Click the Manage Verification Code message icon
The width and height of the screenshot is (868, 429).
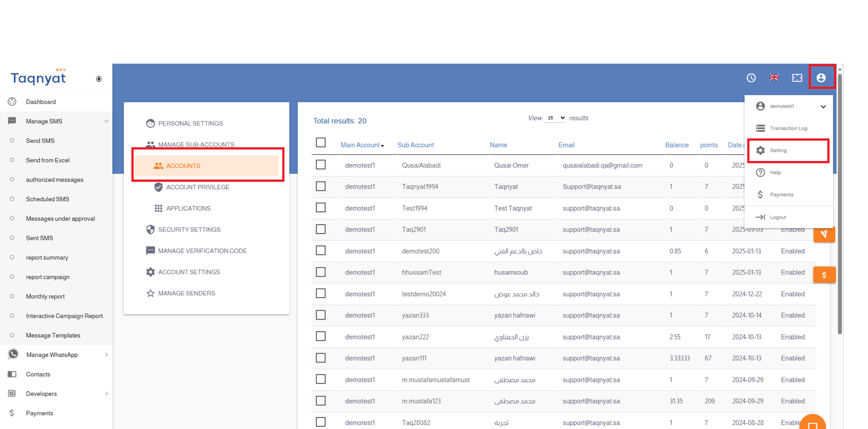pos(150,250)
